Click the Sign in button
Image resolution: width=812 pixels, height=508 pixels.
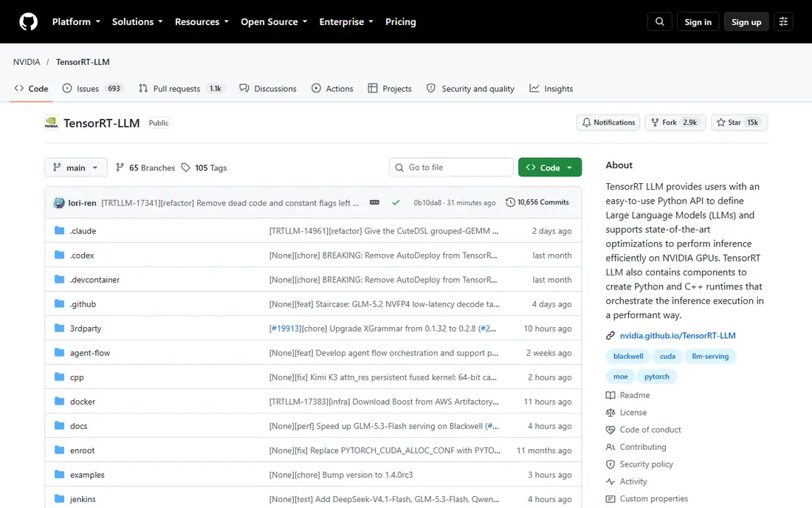[698, 21]
